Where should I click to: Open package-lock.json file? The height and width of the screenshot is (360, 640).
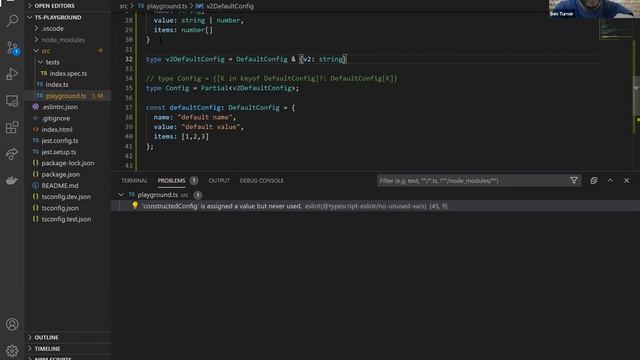68,163
